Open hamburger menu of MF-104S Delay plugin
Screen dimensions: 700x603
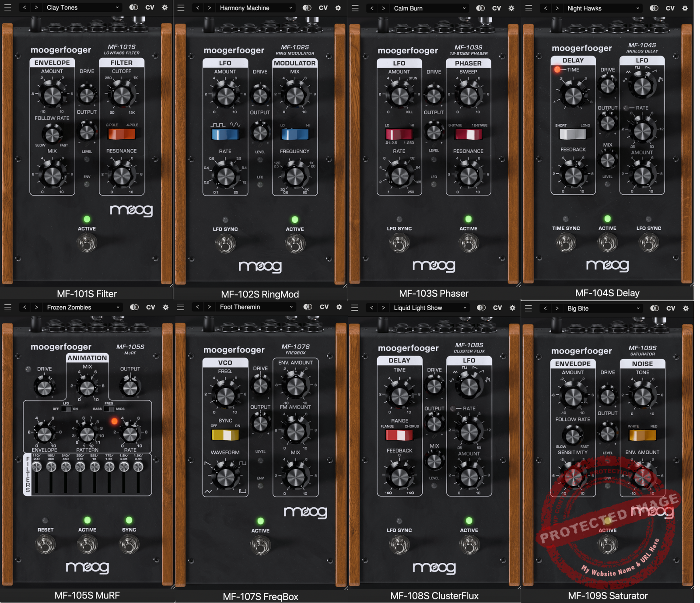pos(528,8)
